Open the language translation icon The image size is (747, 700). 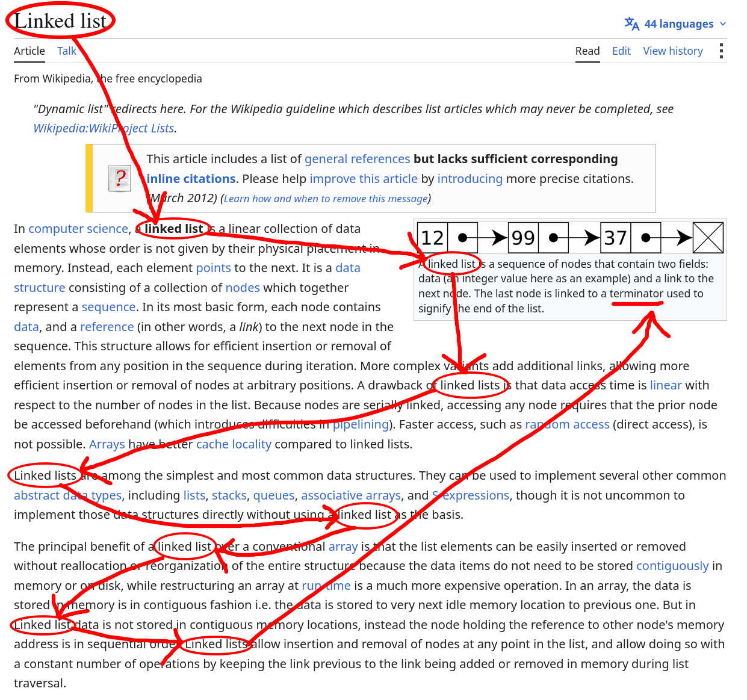(631, 24)
